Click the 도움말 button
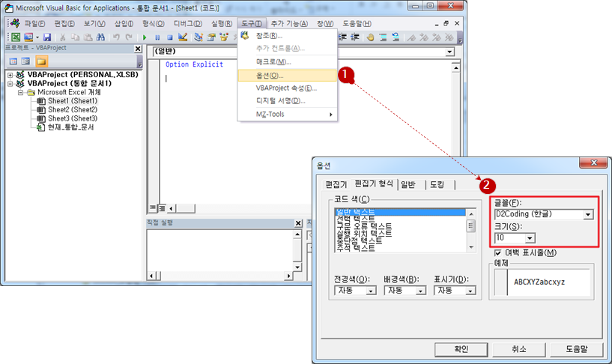The height and width of the screenshot is (364, 612). (x=577, y=350)
